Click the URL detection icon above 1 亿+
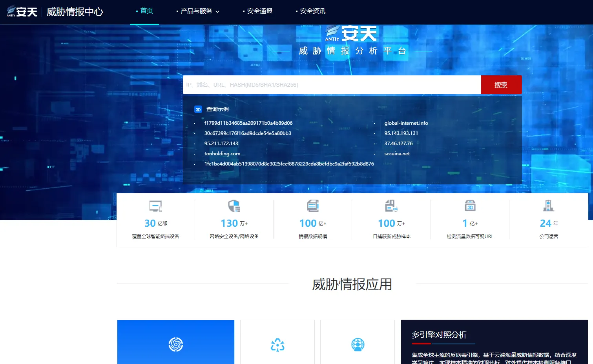The image size is (593, 364). [x=470, y=206]
